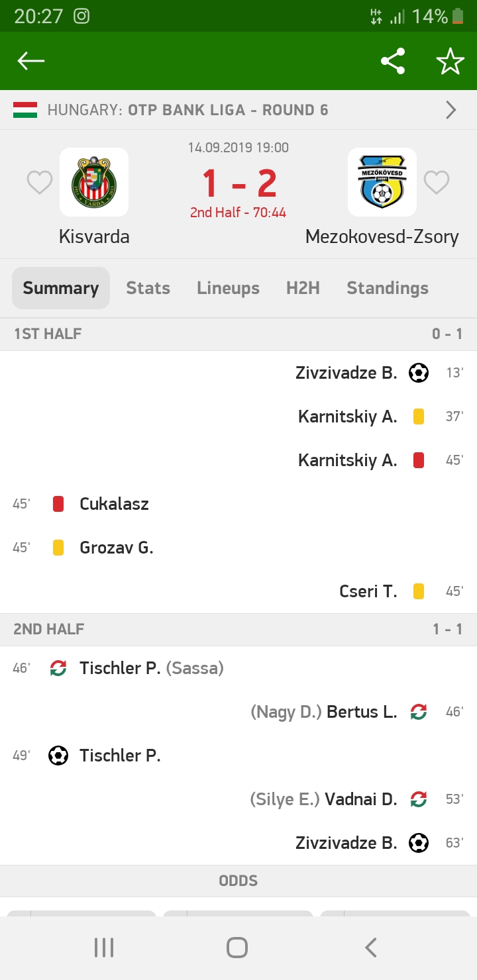This screenshot has height=980, width=477.
Task: Open the Hungary OTP Bank Liga Round 6 header
Action: (188, 110)
